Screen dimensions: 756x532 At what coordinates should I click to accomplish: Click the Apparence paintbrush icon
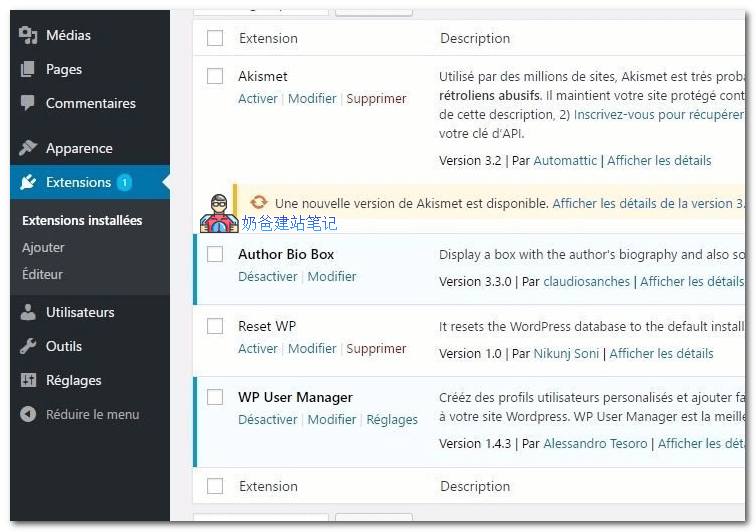[x=27, y=148]
